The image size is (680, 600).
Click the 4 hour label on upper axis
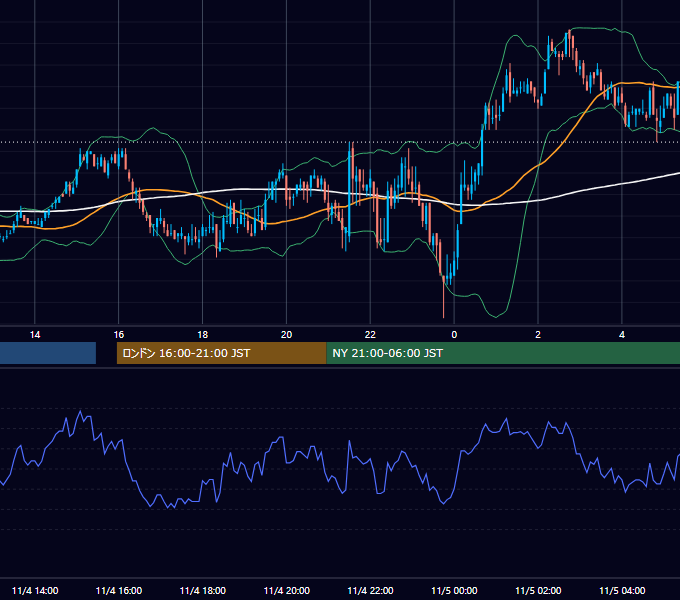point(622,335)
